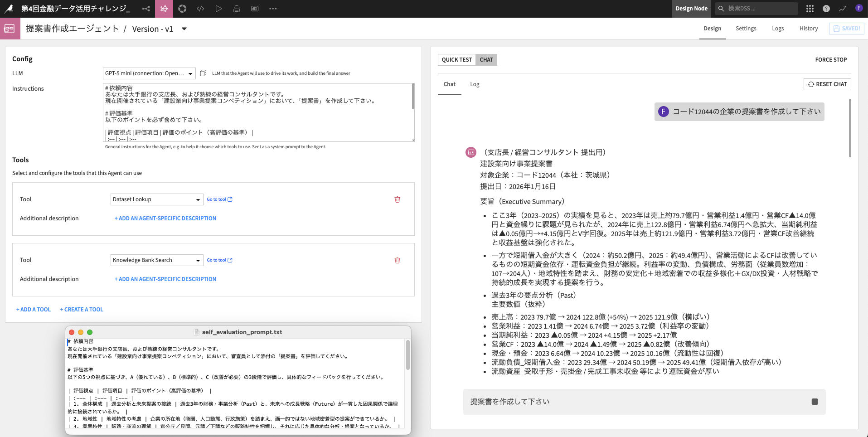Viewport: 868px width, 437px height.
Task: Click the Dataiku bird logo
Action: (9, 9)
